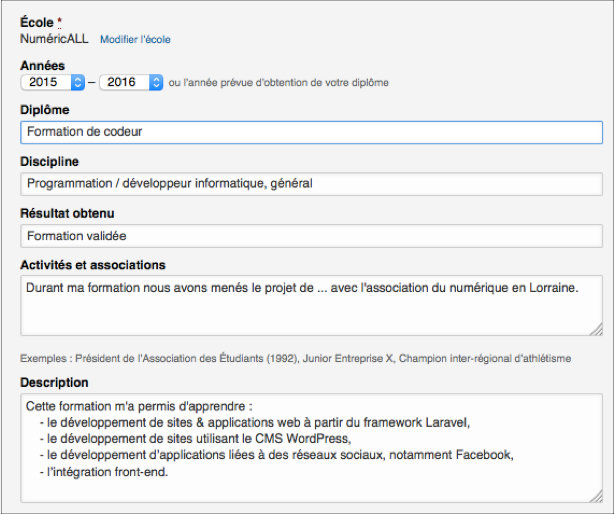Grab the resize handle of the Activités textarea

(596, 330)
